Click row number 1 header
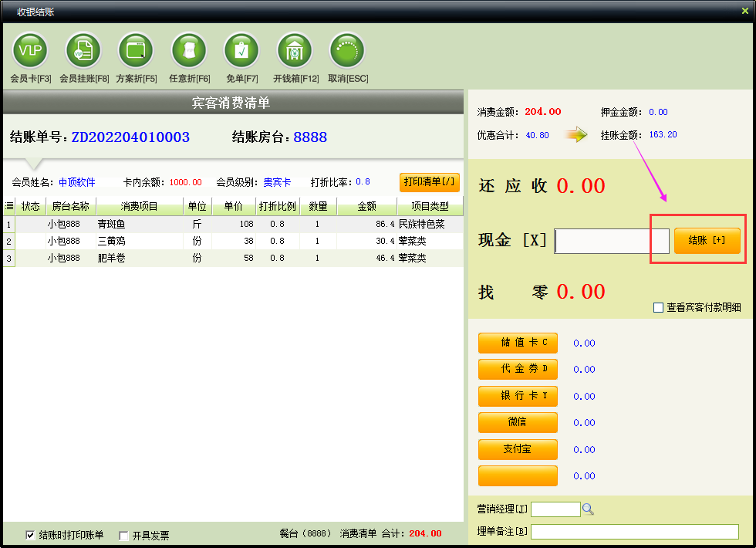Screen dimensions: 756x548 click(x=9, y=225)
